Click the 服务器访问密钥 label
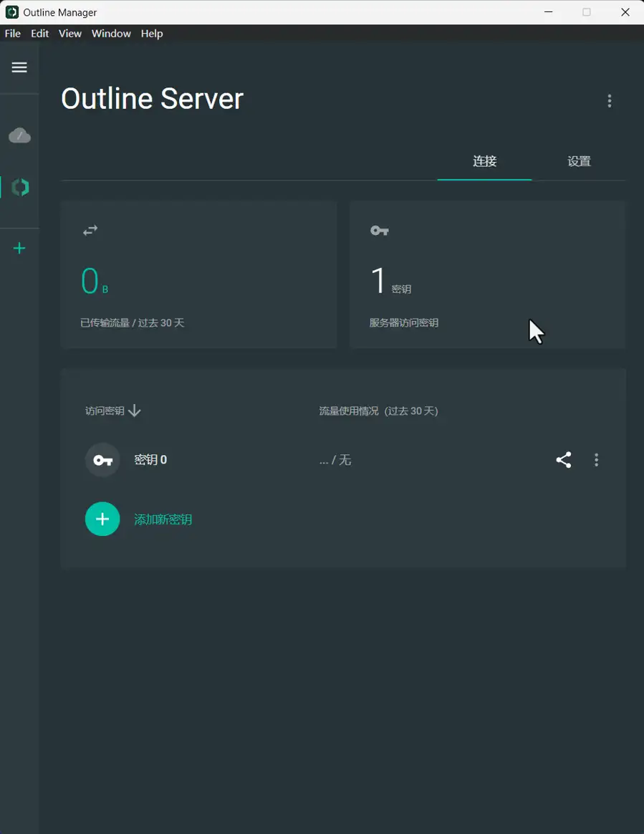This screenshot has width=644, height=834. (404, 323)
